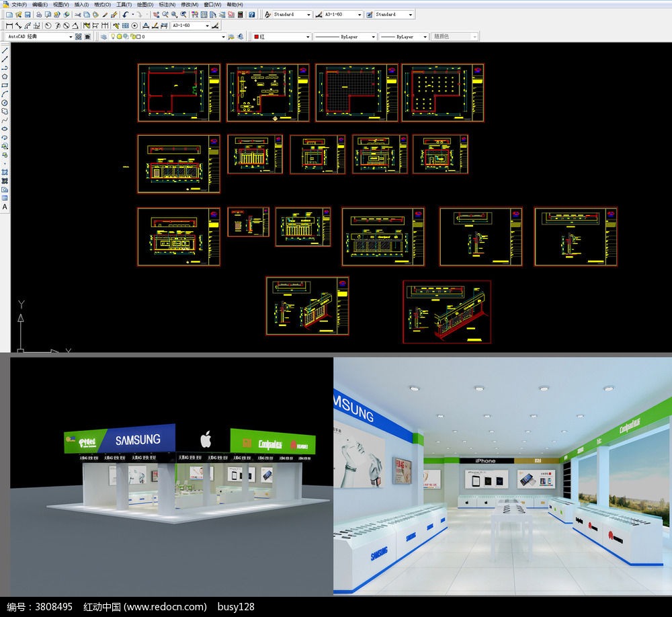Activate the Pan realtime tool

[x=156, y=15]
